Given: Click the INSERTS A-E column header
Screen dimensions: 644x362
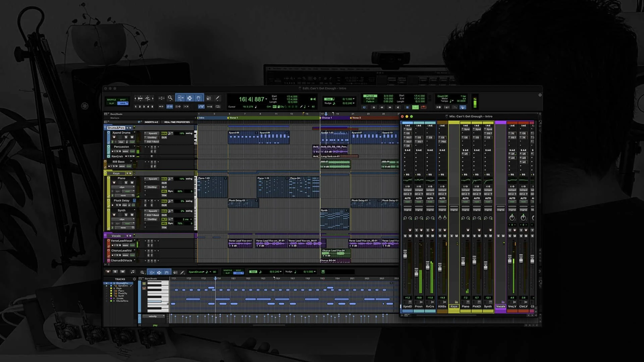Looking at the screenshot, I should 152,122.
